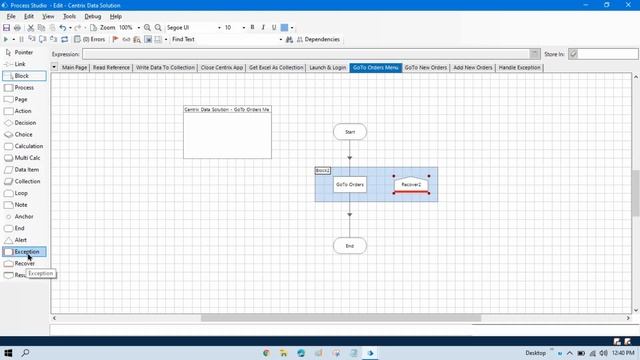Open the page tabs list dropdown
The height and width of the screenshot is (360, 640).
tap(54, 67)
